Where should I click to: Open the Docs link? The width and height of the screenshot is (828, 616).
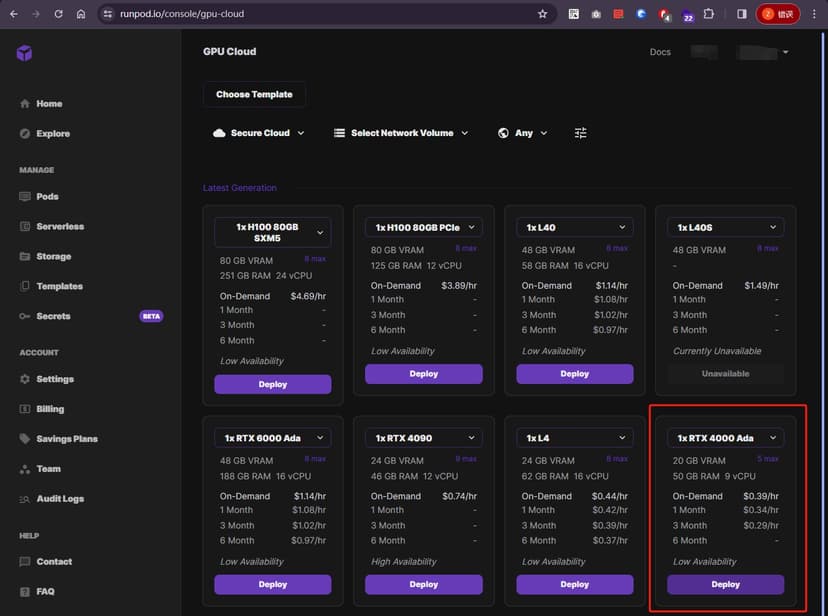660,52
